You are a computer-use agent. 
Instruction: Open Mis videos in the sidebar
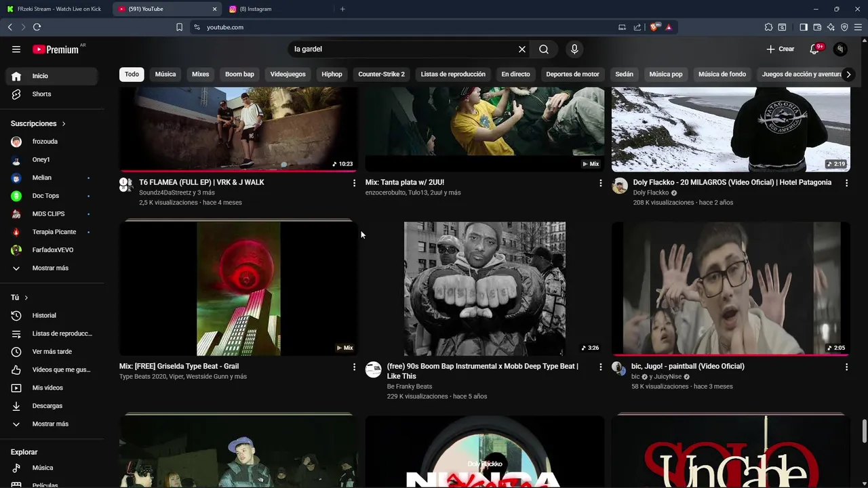pyautogui.click(x=52, y=388)
